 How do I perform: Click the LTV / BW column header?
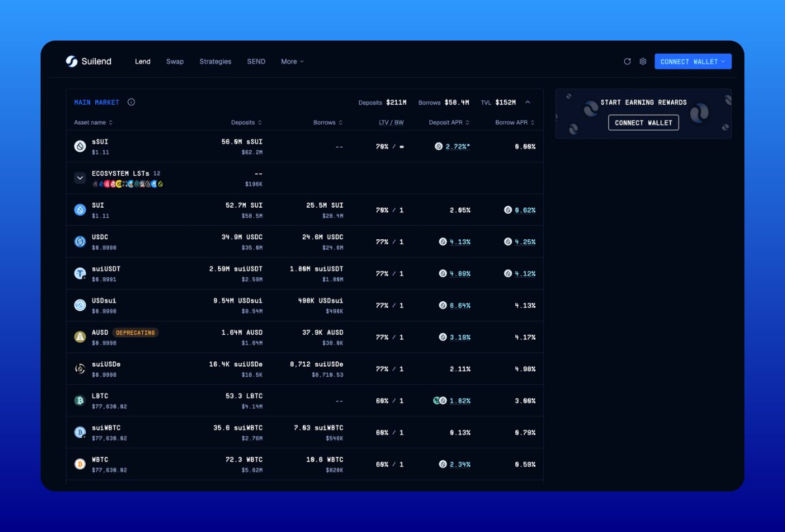point(391,122)
